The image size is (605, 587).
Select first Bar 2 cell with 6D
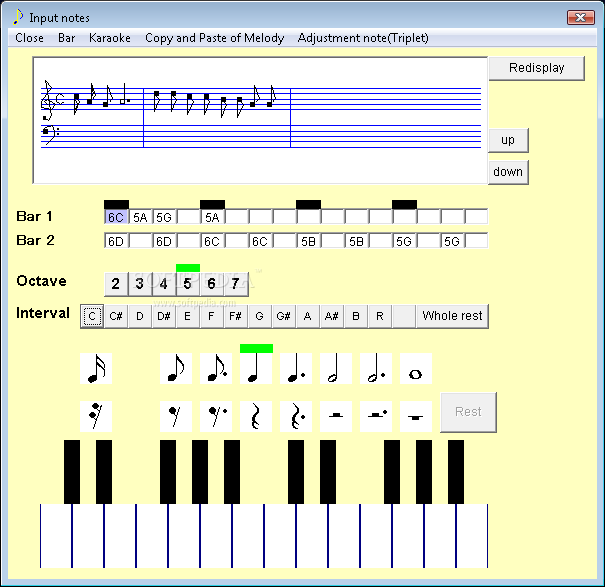(x=116, y=241)
